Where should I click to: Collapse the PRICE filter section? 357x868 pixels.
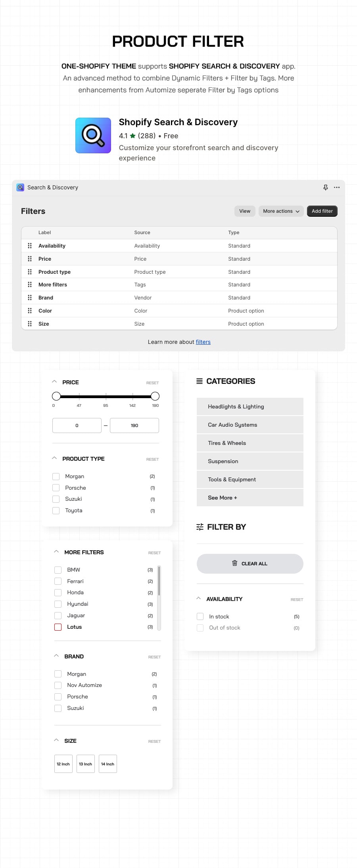coord(55,382)
